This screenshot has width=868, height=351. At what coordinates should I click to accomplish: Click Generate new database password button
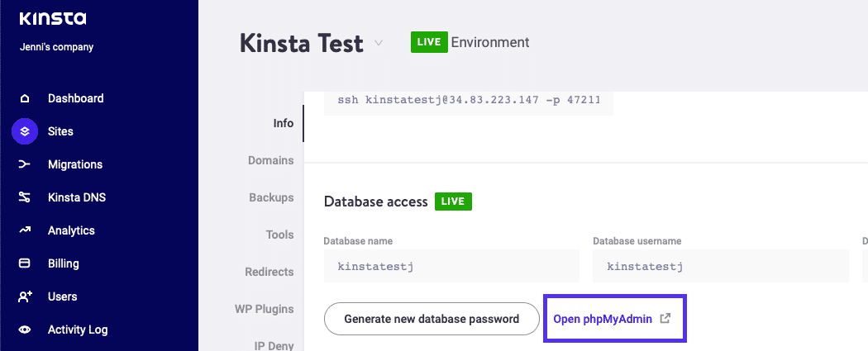pos(432,319)
